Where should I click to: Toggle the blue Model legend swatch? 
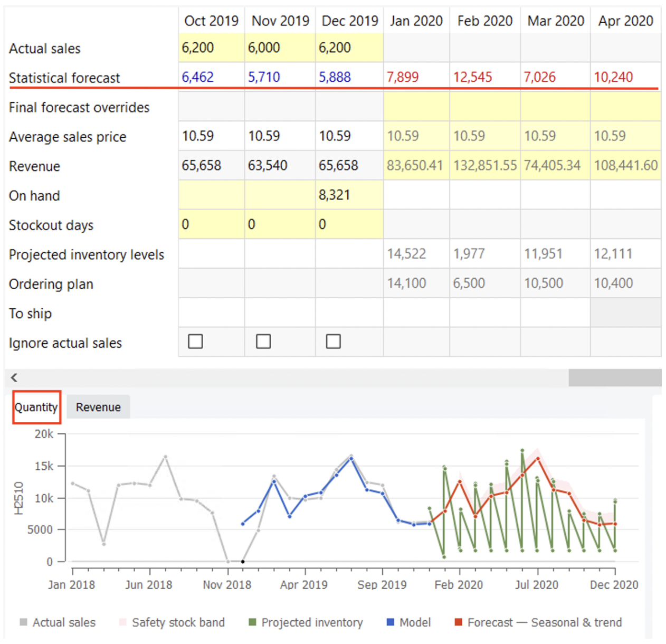coord(391,622)
